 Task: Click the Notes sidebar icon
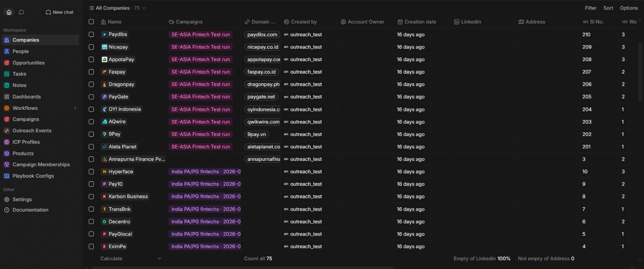(6, 85)
